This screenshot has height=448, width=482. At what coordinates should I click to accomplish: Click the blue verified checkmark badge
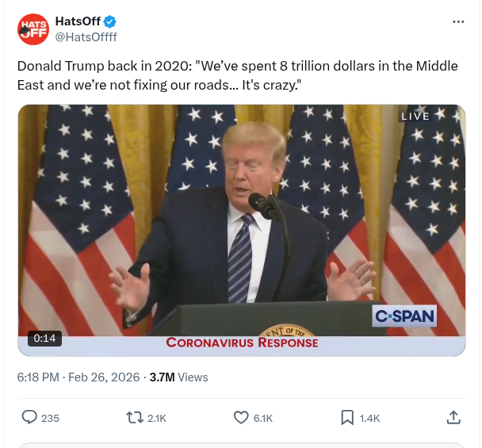pyautogui.click(x=109, y=21)
